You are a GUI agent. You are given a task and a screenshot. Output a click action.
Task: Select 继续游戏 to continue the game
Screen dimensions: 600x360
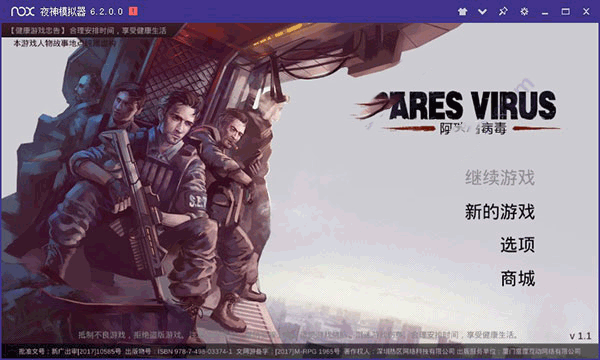pos(500,178)
